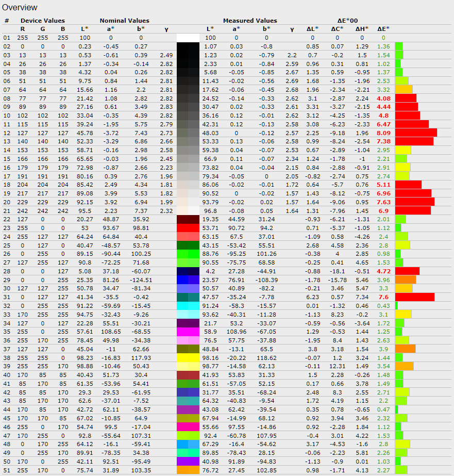Click the red error bar for row 20
The image size is (454, 476).
(414, 202)
